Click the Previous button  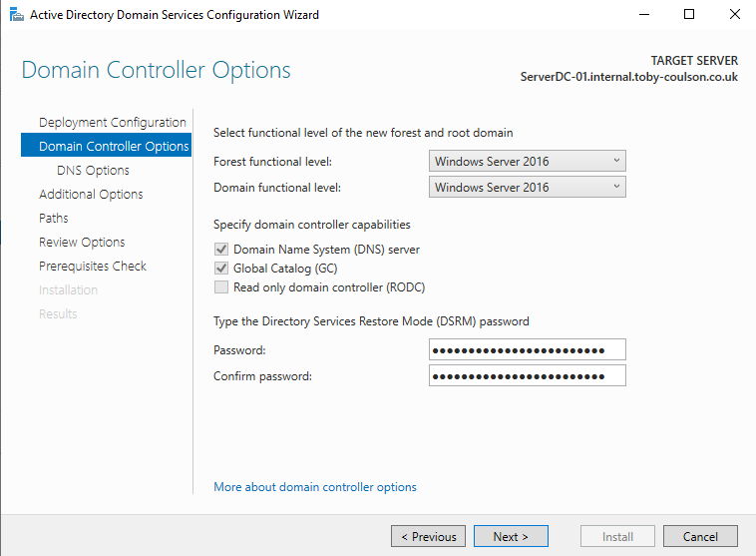point(428,536)
